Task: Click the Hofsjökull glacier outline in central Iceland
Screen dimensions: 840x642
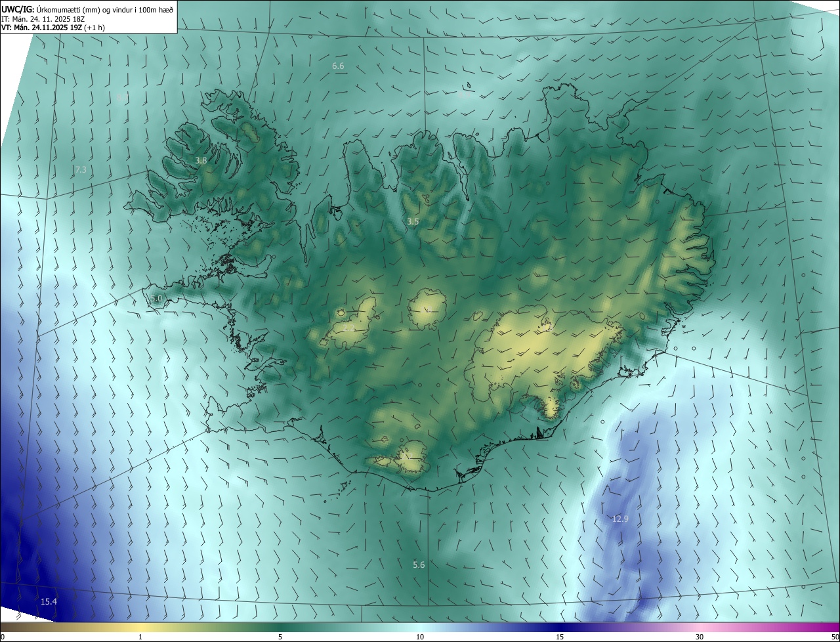Action: (x=427, y=310)
